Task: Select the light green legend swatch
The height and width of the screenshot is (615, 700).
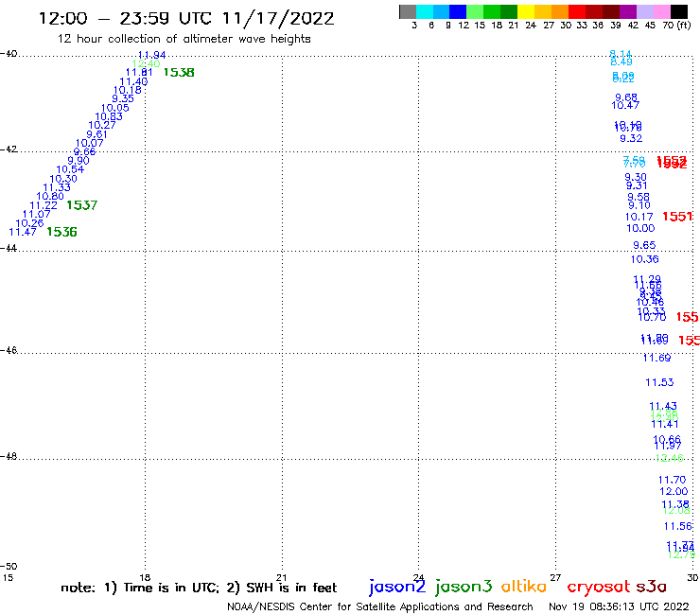Action: point(475,11)
